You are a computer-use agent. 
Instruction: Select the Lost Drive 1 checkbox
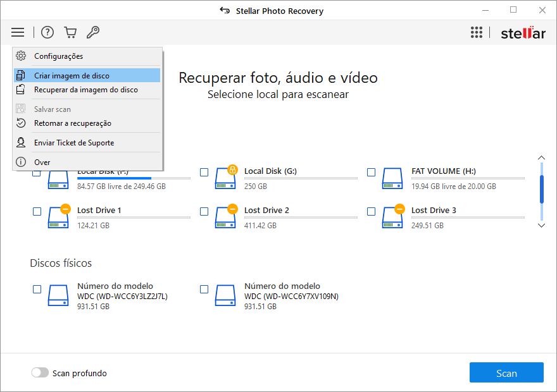click(x=37, y=211)
